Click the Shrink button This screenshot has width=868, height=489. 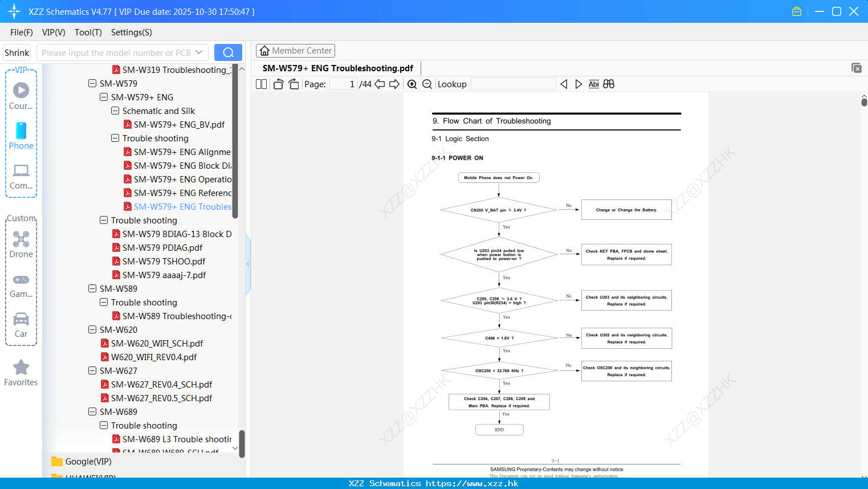(x=17, y=52)
